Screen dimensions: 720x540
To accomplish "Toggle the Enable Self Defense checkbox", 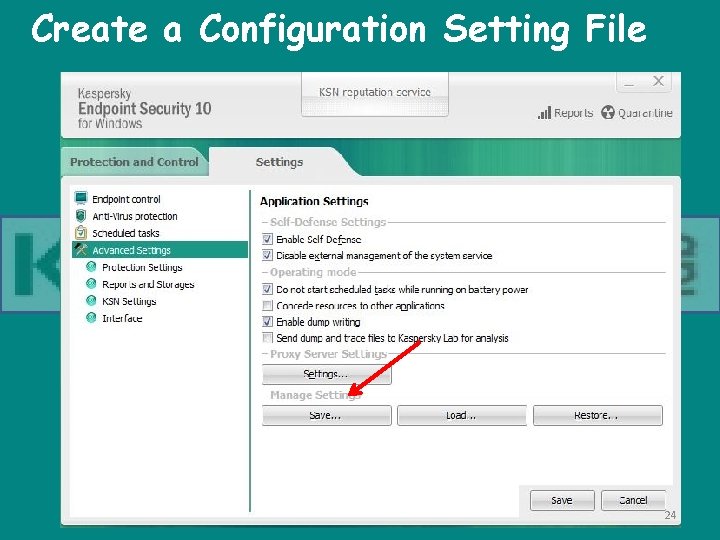I will click(267, 239).
